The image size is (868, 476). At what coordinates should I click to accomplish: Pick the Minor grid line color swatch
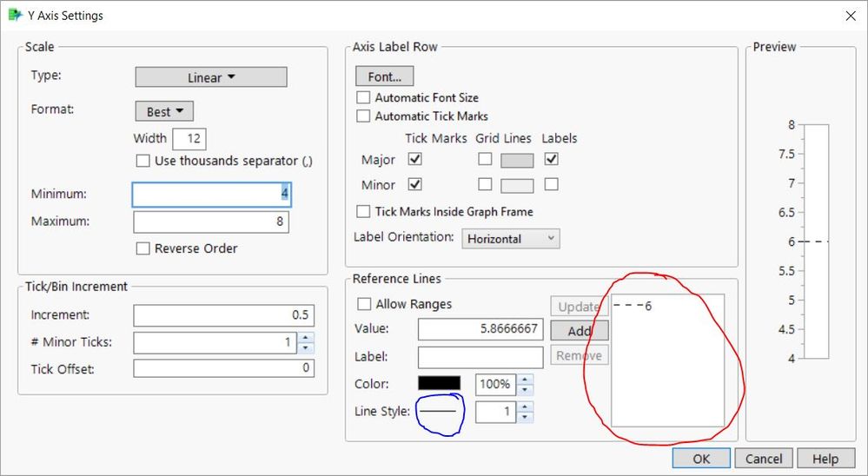[517, 185]
